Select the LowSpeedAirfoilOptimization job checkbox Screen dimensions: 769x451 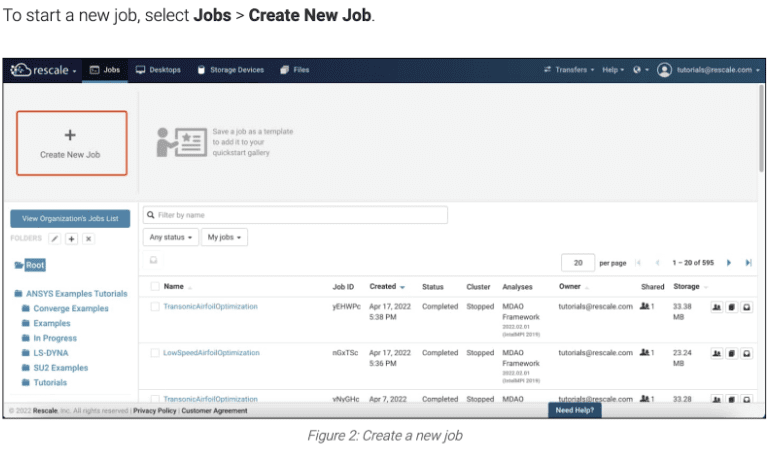(x=155, y=353)
